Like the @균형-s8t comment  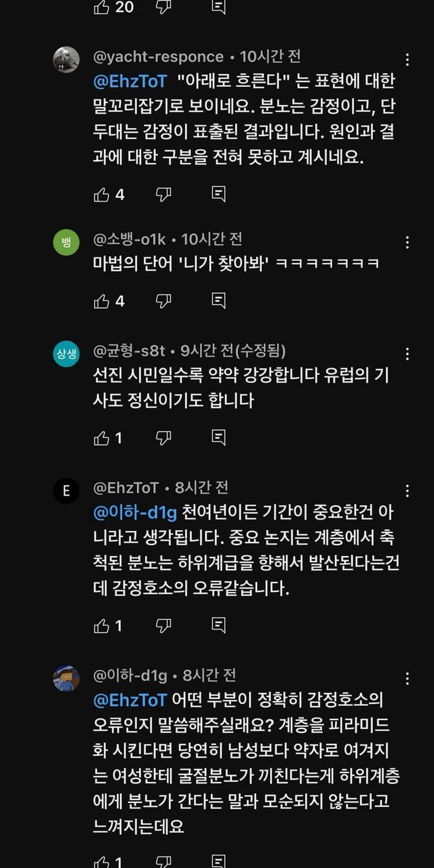coord(102,438)
